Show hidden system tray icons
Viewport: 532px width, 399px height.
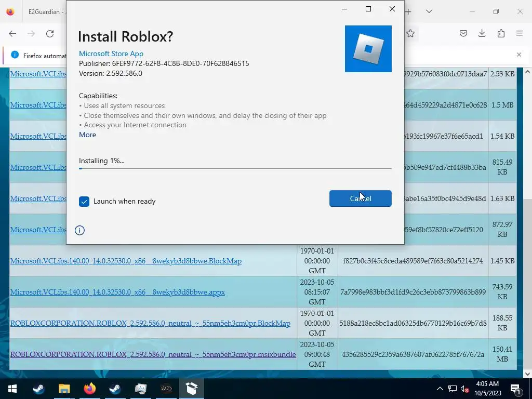point(440,389)
